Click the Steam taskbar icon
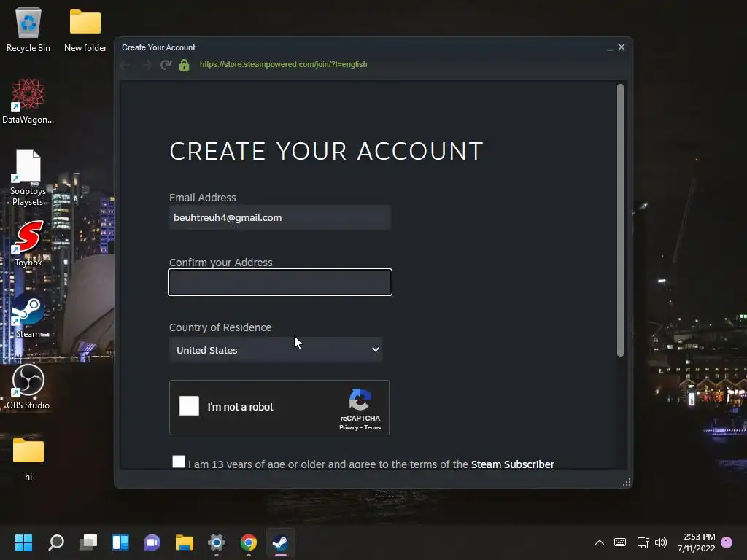 point(281,542)
